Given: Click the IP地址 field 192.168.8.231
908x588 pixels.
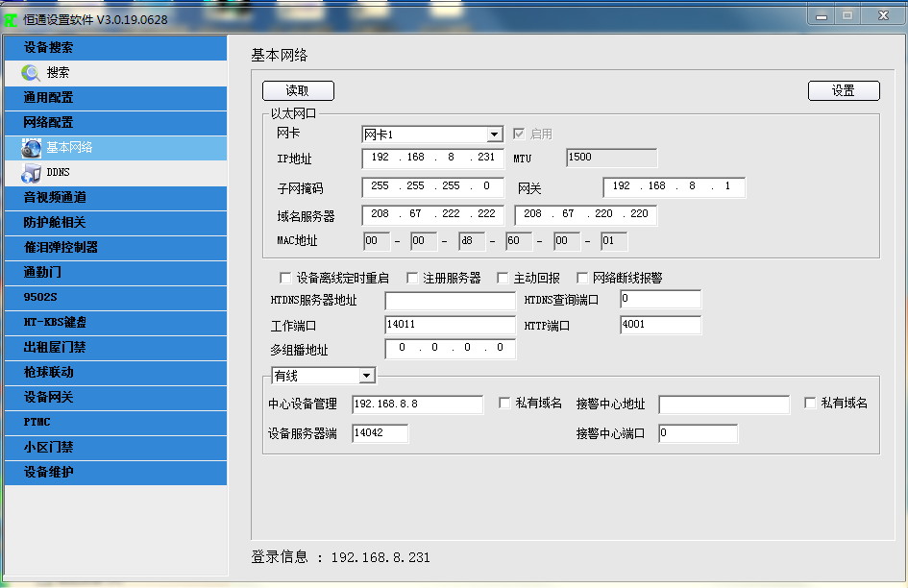Looking at the screenshot, I should (432, 158).
